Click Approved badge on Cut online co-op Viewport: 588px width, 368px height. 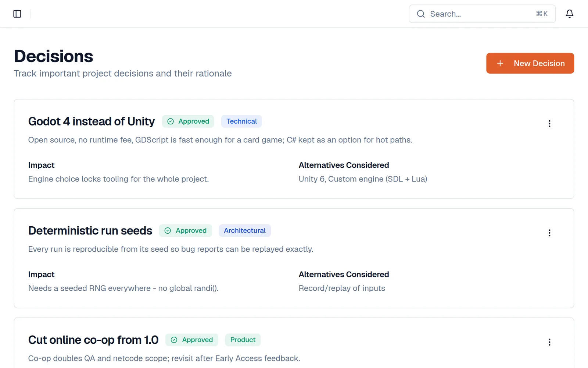192,340
